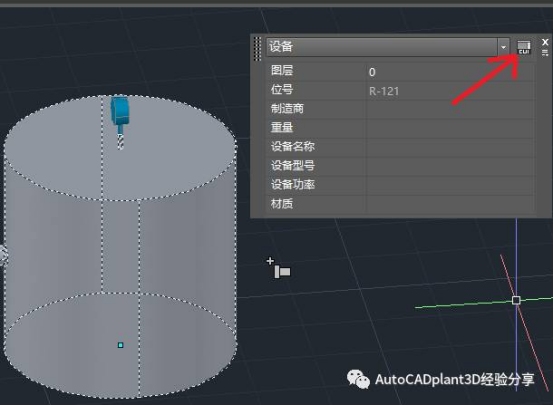
Task: Select the 制造商 property label
Action: 287,108
